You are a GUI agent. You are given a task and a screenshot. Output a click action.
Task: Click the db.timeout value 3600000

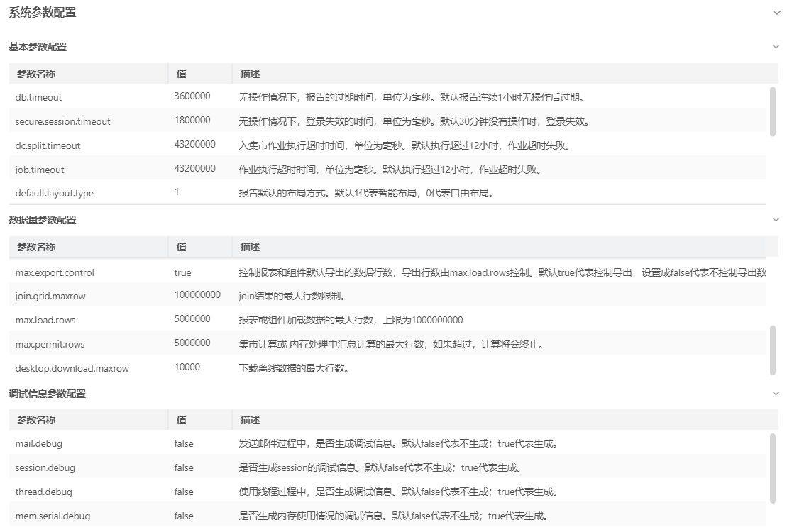192,96
